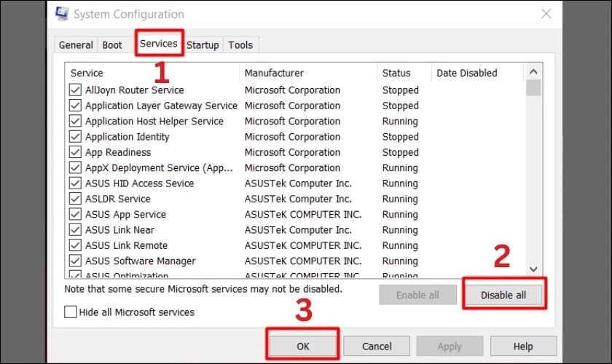Screen dimensions: 612x364
Task: Select AppX Deployment Service name
Action: 159,167
